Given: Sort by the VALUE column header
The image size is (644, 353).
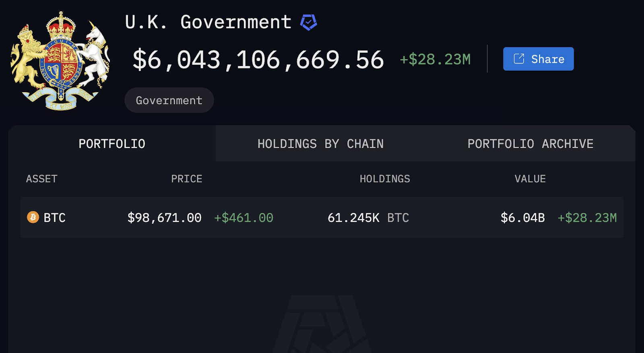Looking at the screenshot, I should coord(530,179).
